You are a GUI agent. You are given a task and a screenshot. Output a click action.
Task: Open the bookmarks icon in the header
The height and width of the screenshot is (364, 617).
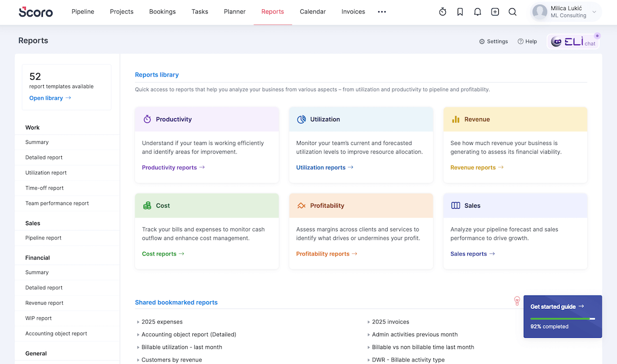click(460, 11)
